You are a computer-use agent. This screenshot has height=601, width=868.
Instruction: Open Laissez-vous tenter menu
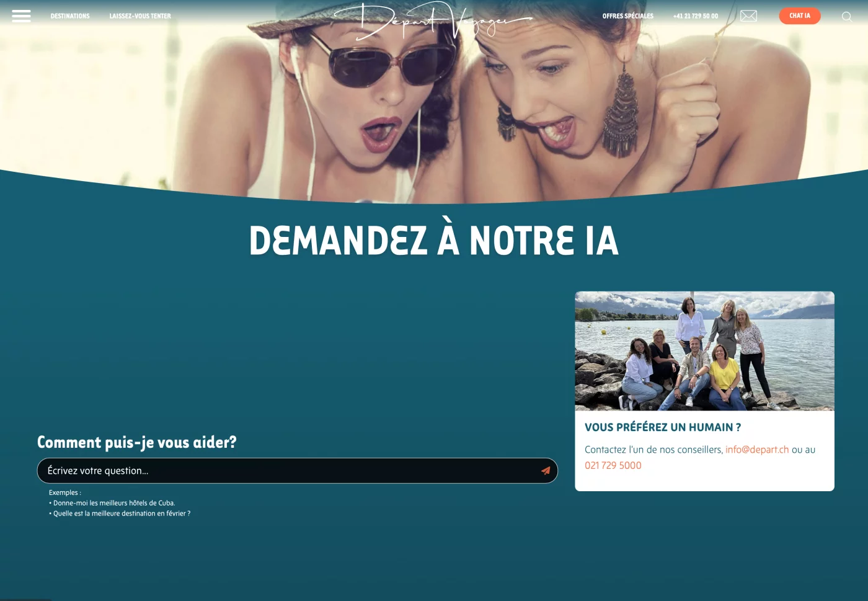pyautogui.click(x=140, y=16)
